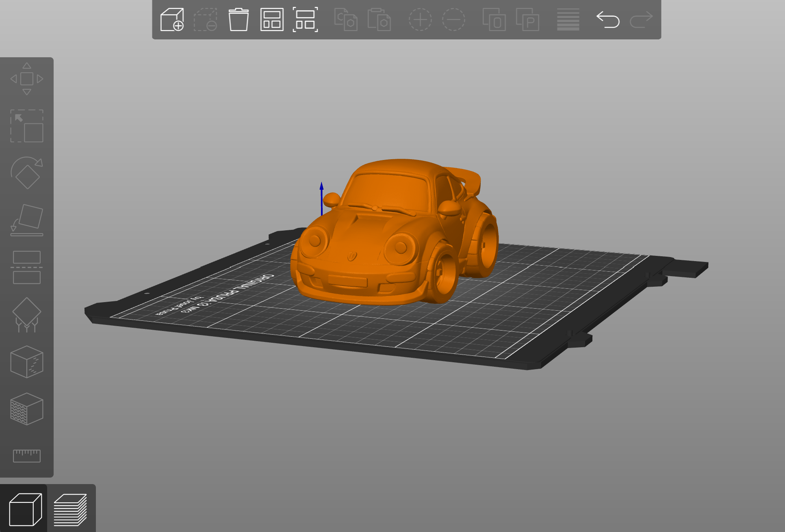This screenshot has width=785, height=532.
Task: Click the Delete all trash icon
Action: tap(239, 19)
